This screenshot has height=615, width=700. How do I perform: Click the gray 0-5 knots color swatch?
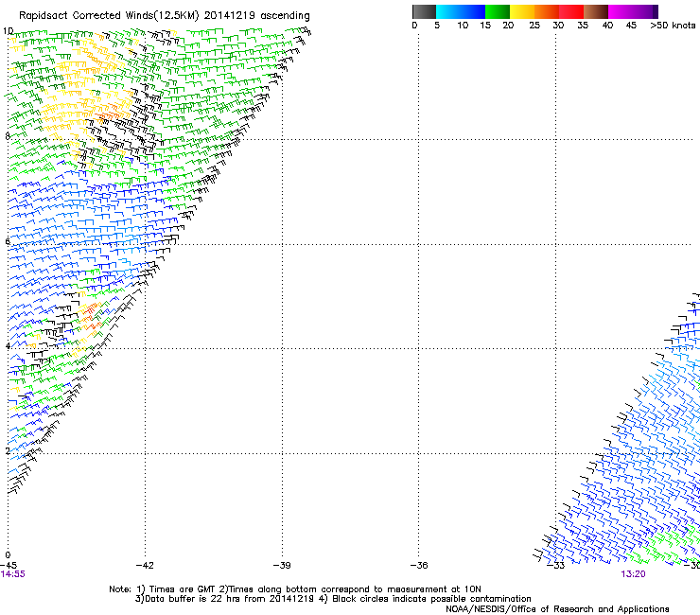pyautogui.click(x=424, y=11)
